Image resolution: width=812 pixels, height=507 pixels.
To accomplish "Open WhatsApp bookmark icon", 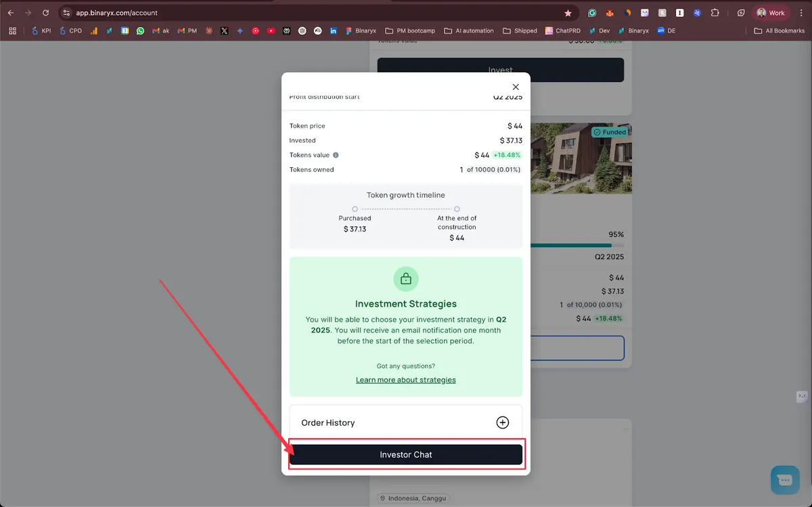I will pos(140,30).
